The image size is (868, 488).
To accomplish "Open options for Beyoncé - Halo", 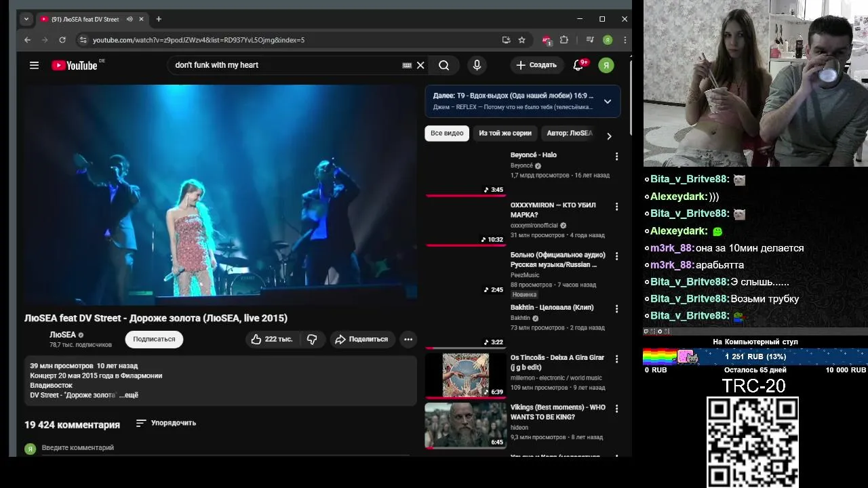I will 616,157.
